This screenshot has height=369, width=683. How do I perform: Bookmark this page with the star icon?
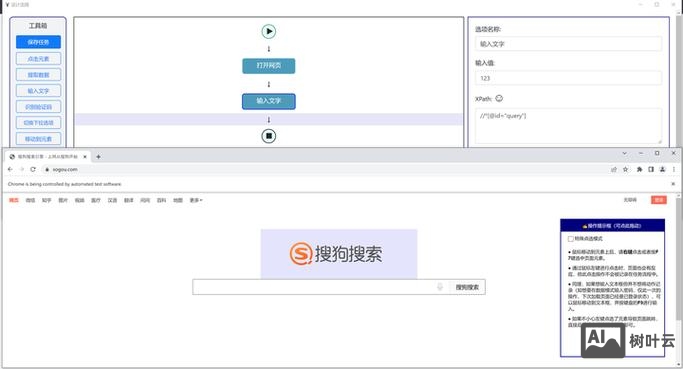626,169
